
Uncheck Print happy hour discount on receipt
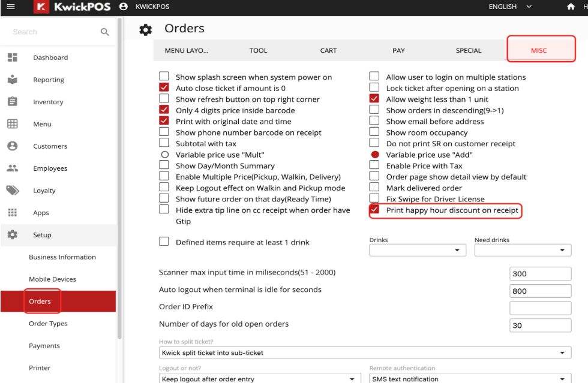[x=374, y=209]
